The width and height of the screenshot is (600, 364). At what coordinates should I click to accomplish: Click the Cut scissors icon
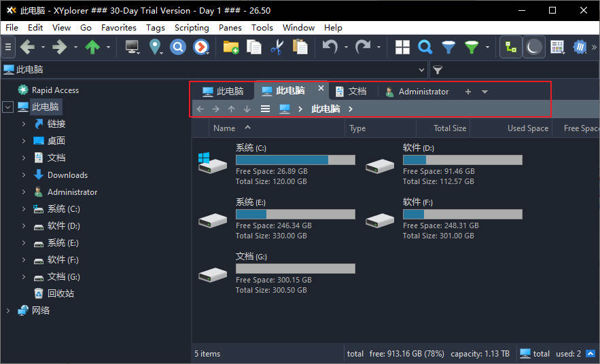277,47
